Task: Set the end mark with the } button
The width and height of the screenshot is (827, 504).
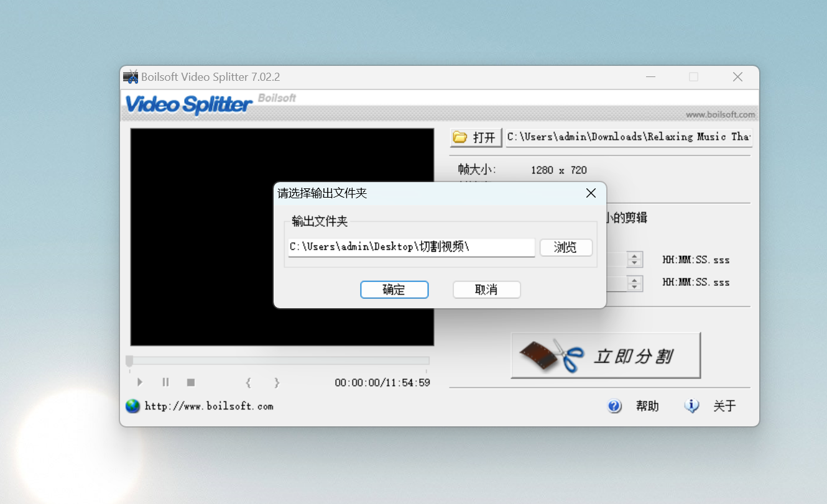Action: pyautogui.click(x=277, y=382)
